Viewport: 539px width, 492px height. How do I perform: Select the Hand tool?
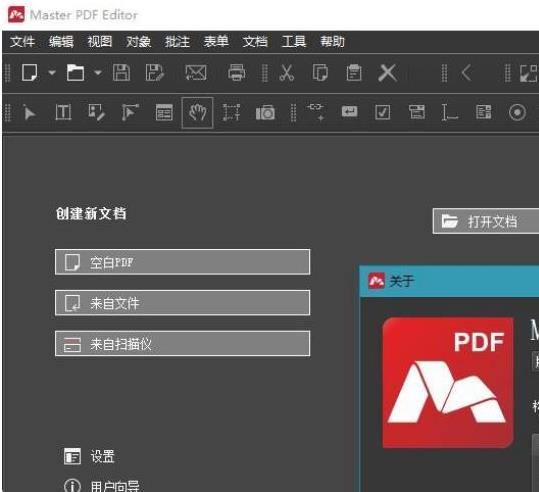point(198,112)
